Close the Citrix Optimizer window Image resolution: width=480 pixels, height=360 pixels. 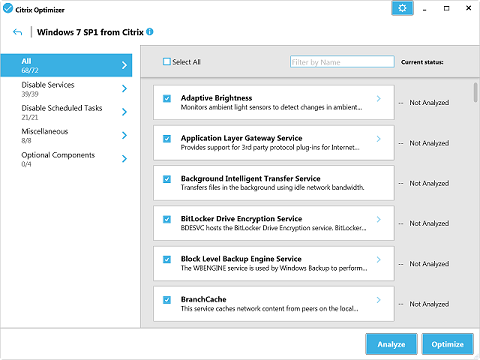click(x=468, y=8)
